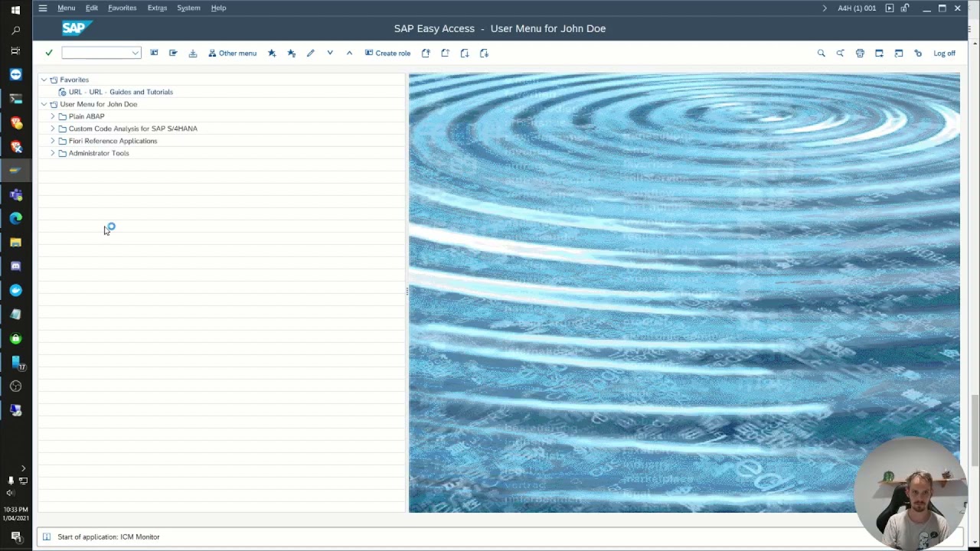Select the Plain ABAP tree item
Viewport: 980px width, 551px height.
coord(87,116)
